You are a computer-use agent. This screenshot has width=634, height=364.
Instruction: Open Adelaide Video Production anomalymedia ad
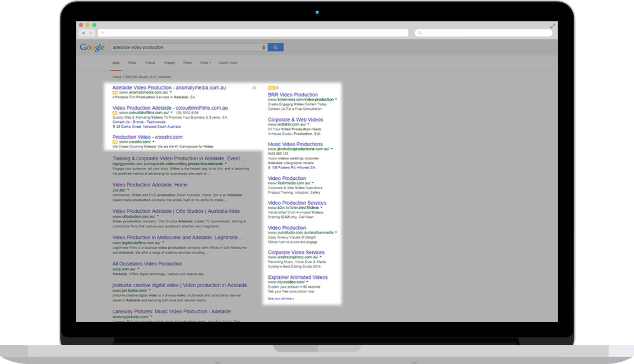(x=169, y=88)
